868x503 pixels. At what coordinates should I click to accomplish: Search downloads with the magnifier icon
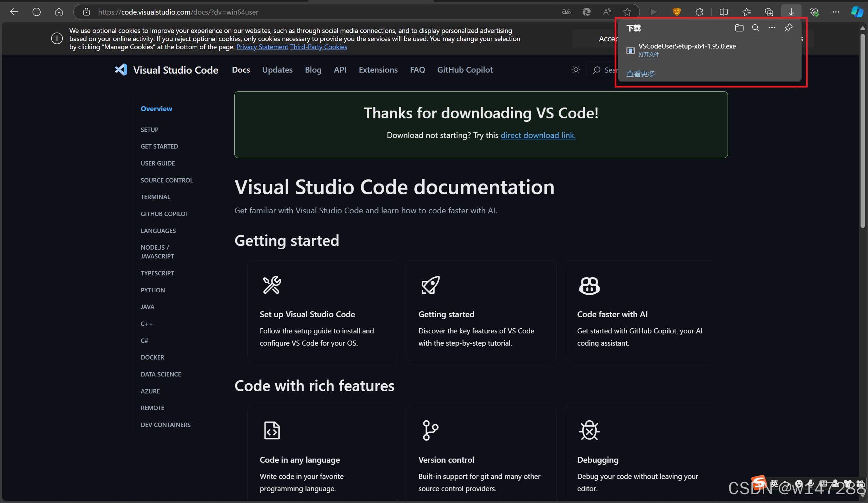point(755,28)
